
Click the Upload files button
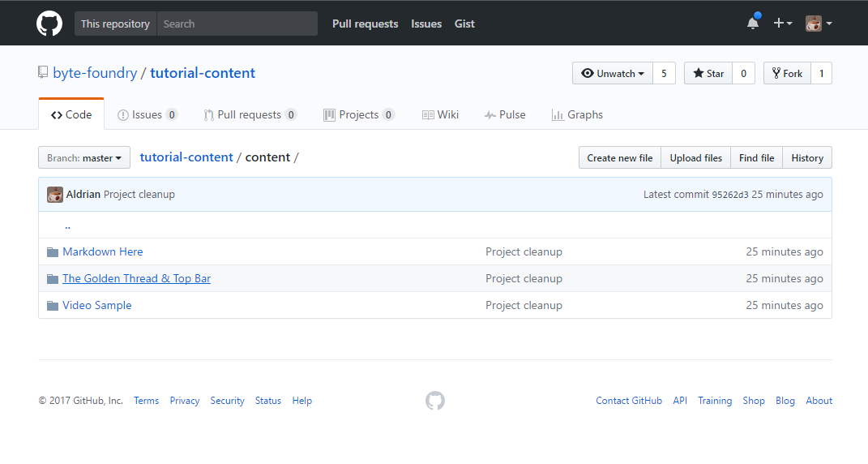696,158
